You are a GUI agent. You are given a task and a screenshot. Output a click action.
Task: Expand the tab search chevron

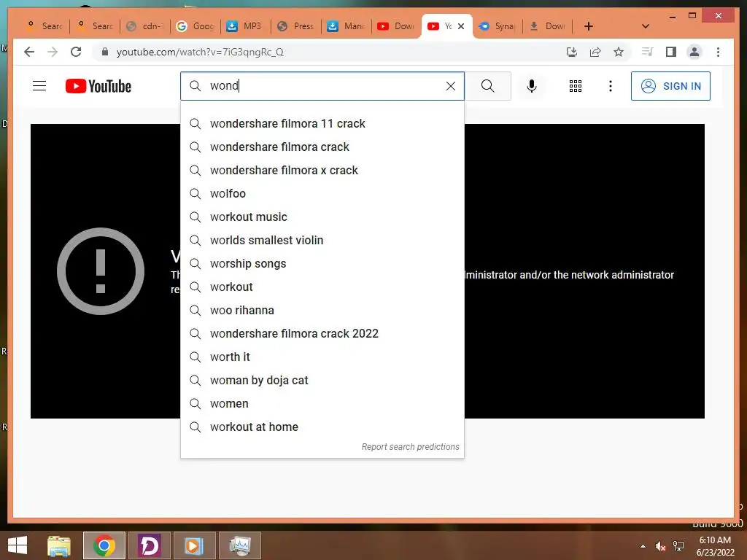(645, 26)
